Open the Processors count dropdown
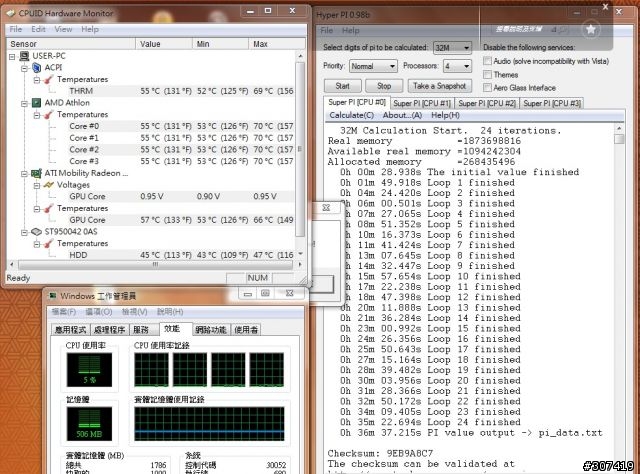 (x=458, y=66)
